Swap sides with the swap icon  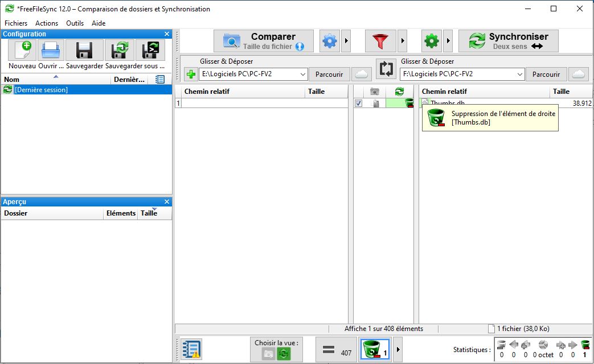pos(386,69)
